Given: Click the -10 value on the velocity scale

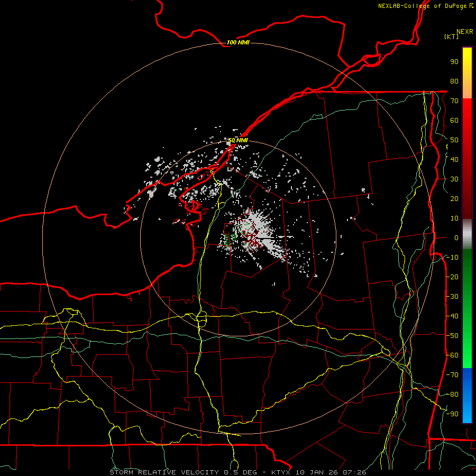Looking at the screenshot, I should point(452,258).
